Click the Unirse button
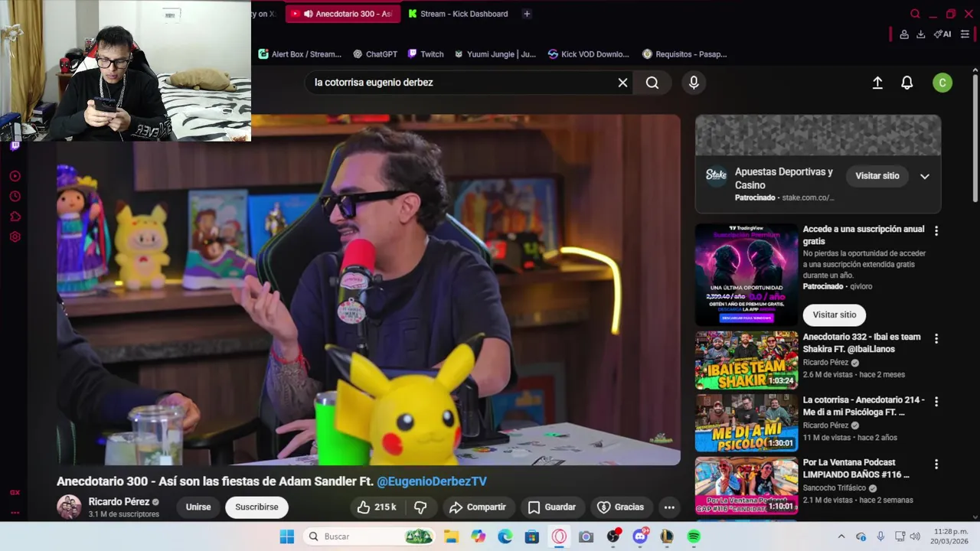Screen dimensions: 980x551 point(198,507)
